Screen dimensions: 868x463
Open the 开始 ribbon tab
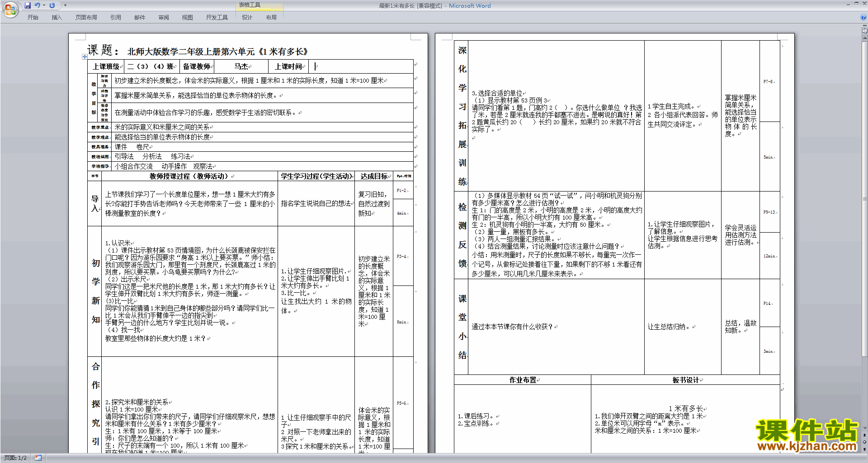point(33,18)
